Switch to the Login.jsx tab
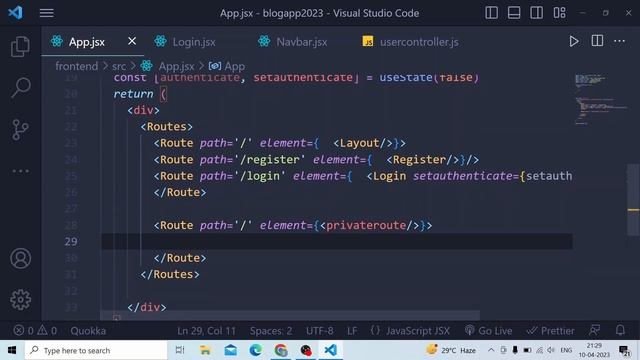640x360 pixels. 194,42
